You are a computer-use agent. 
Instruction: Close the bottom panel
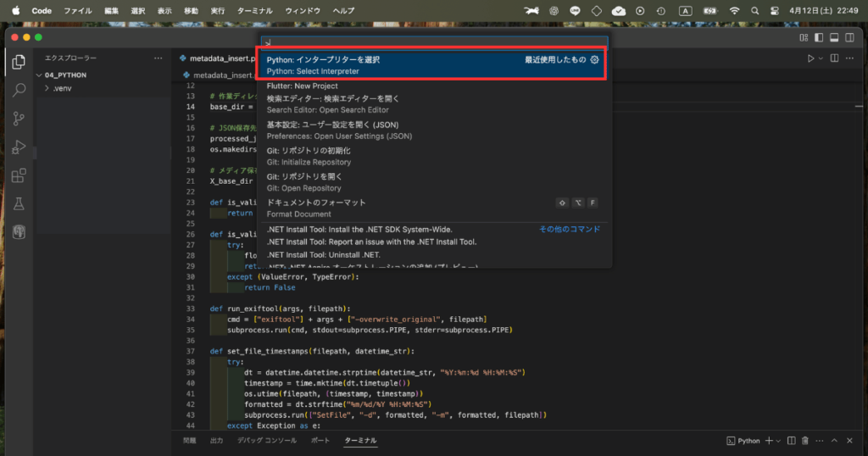pyautogui.click(x=849, y=441)
